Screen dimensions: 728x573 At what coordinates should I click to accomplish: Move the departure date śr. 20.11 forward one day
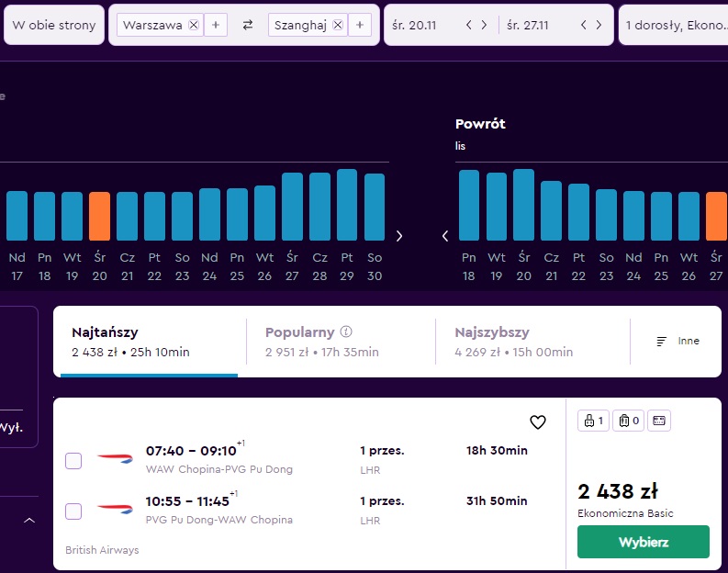(x=484, y=25)
